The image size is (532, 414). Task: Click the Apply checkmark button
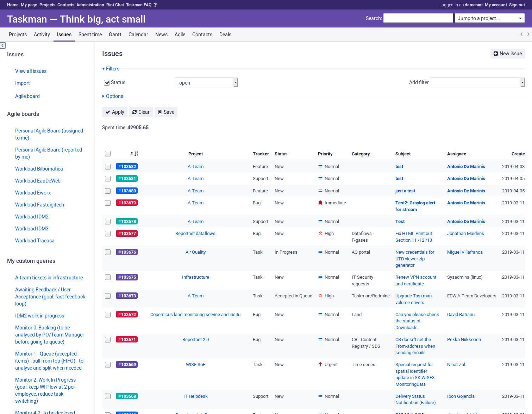point(115,112)
